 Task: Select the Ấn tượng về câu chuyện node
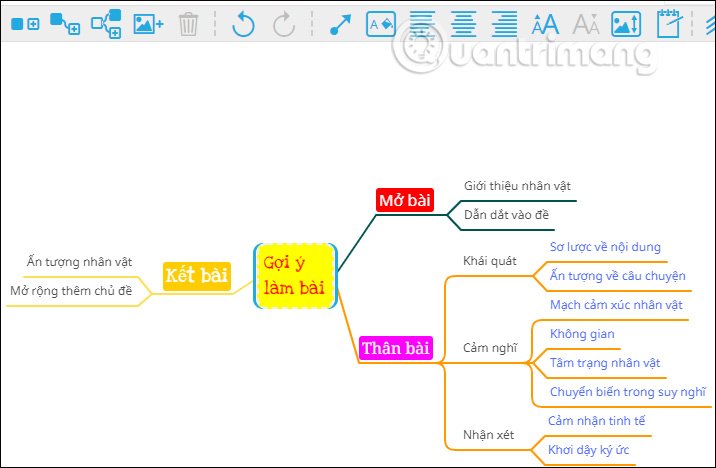pos(617,276)
